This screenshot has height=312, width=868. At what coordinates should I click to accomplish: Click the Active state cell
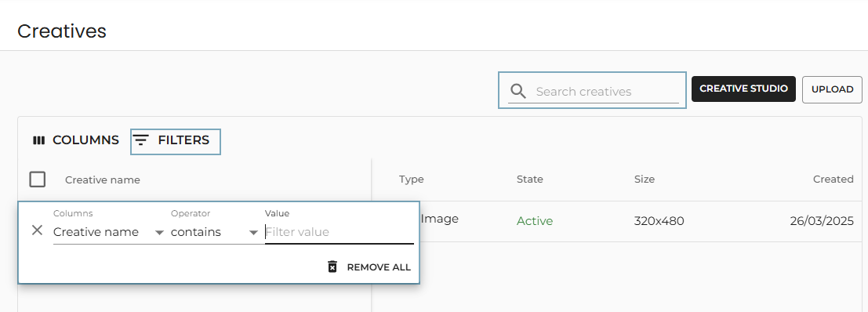[535, 221]
